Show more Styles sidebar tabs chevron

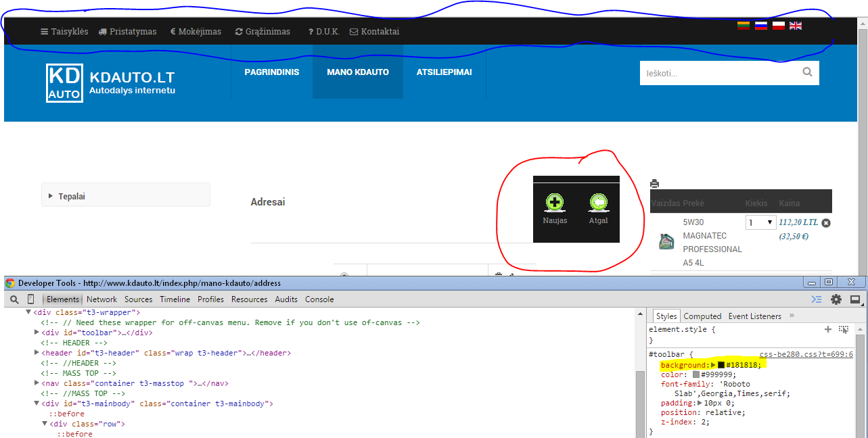[x=792, y=316]
